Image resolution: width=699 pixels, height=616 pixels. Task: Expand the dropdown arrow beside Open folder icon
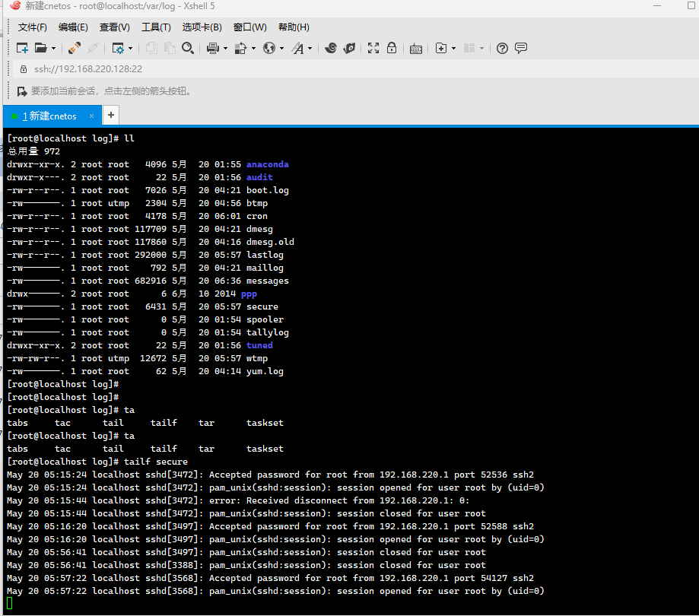(x=53, y=48)
